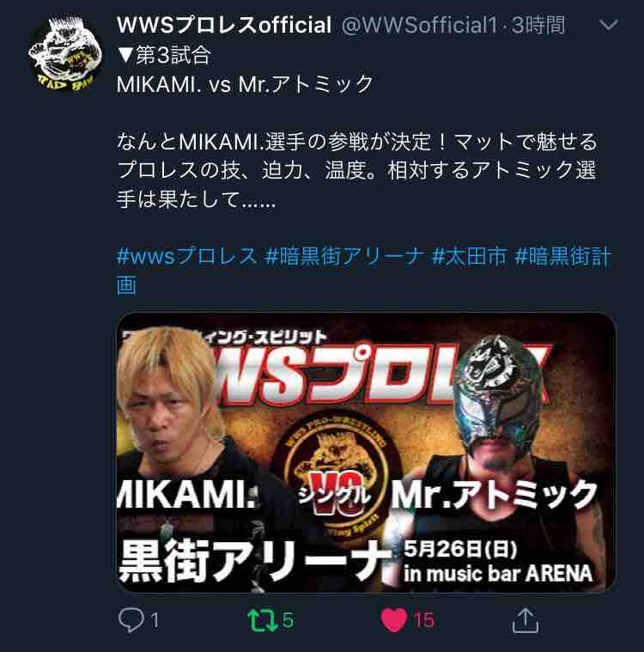644x652 pixels.
Task: Open the match poster image
Action: pyautogui.click(x=366, y=452)
